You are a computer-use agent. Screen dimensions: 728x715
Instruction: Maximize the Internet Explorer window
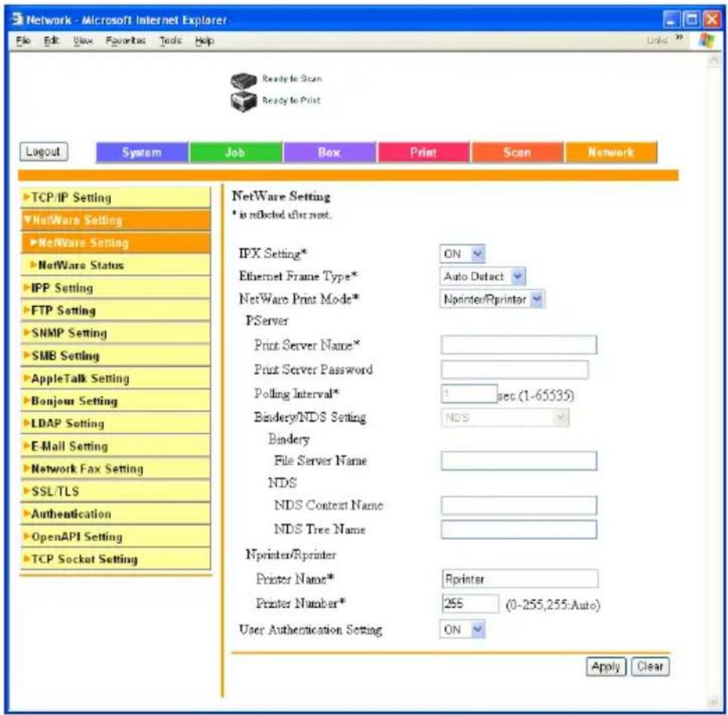(692, 20)
